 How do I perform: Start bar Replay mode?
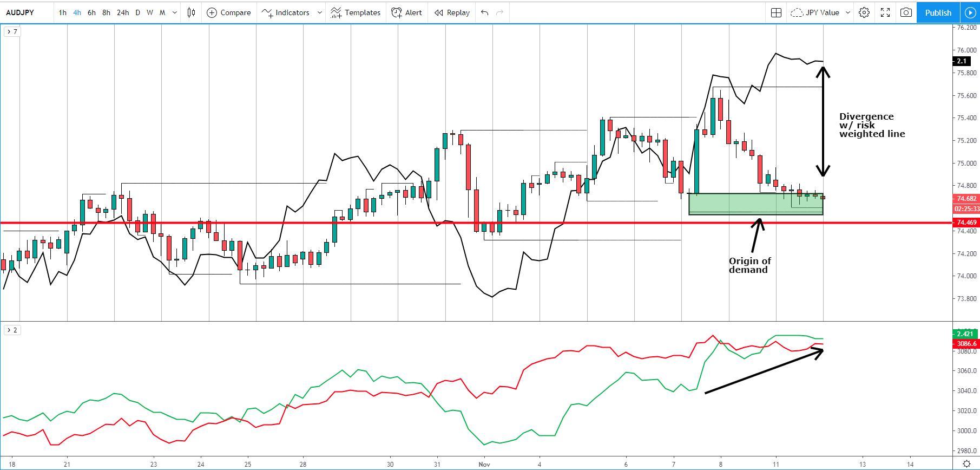click(x=452, y=12)
